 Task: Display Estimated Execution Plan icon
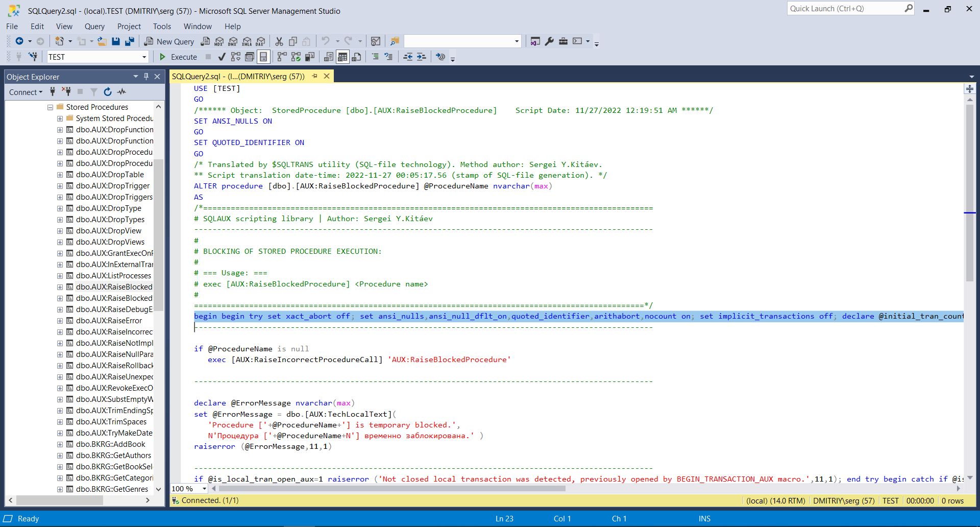tap(235, 57)
